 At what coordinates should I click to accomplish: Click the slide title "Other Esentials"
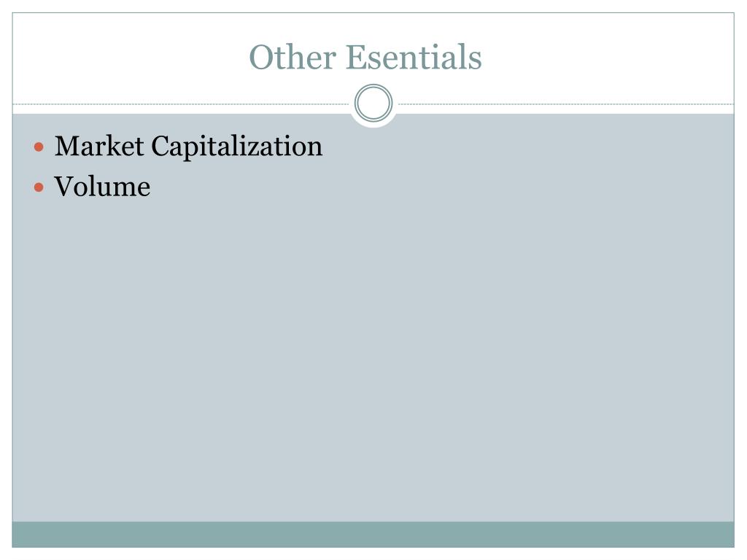tap(365, 58)
